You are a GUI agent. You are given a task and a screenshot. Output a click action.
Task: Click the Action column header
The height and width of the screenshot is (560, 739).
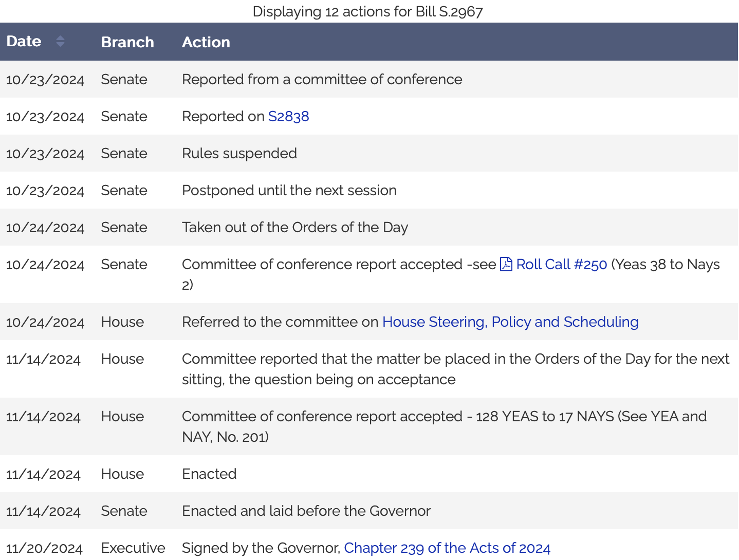coord(206,42)
